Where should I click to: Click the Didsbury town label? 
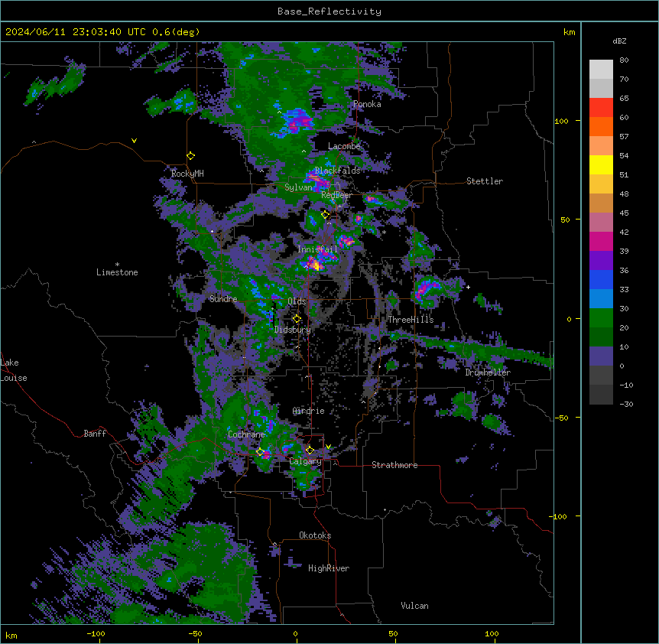(x=293, y=330)
